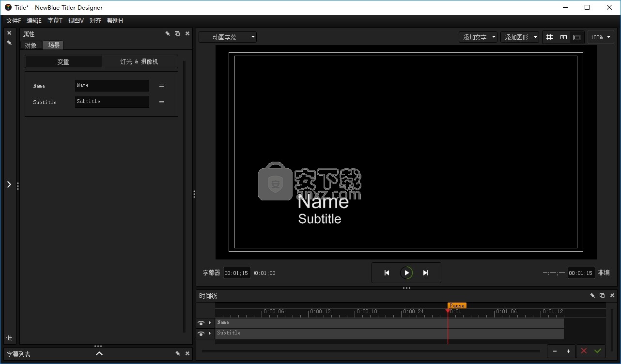This screenshot has width=621, height=364.
Task: Open the 对齐 menu
Action: pos(95,21)
